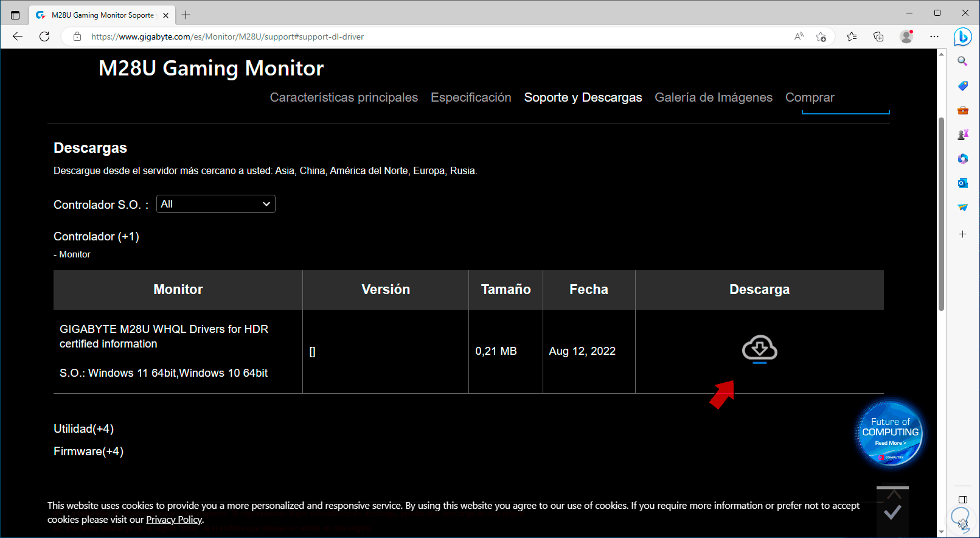Click the scrollbar up arrow
Viewport: 980px width, 538px height.
click(x=941, y=54)
